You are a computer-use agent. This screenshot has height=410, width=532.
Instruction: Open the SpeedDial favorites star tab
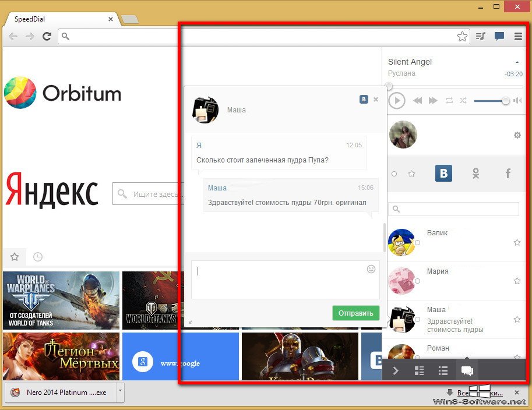[x=15, y=257]
